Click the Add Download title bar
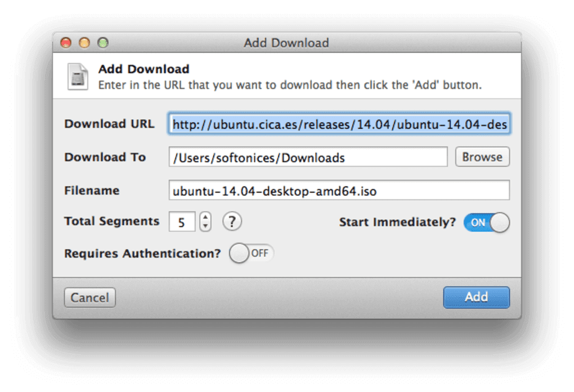 286,43
